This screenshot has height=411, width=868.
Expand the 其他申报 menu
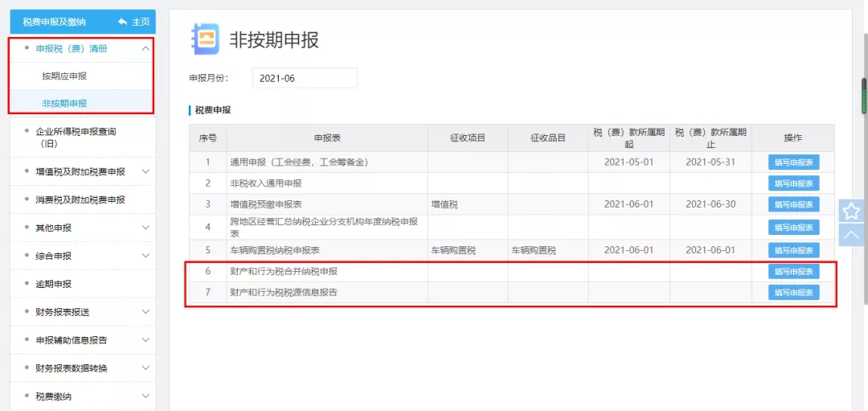pyautogui.click(x=145, y=228)
